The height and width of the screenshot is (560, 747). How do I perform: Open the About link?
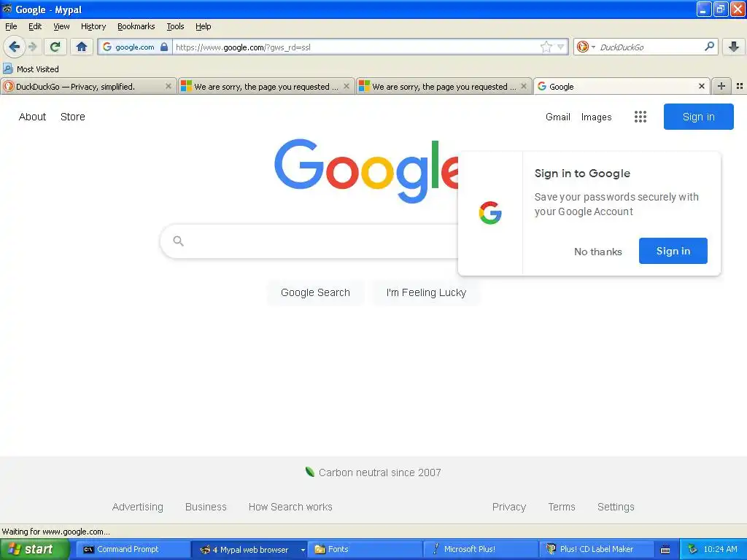tap(32, 117)
